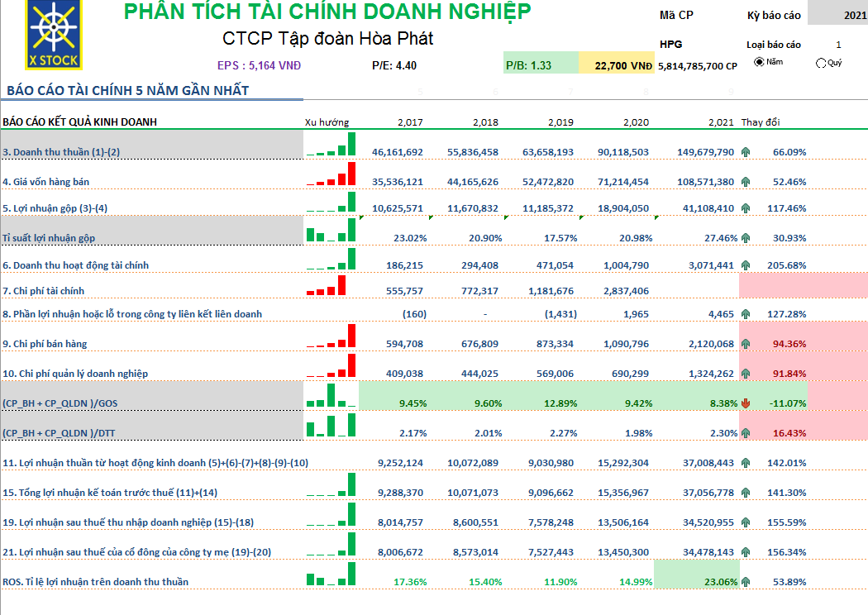This screenshot has width=868, height=615.
Task: Click the Xu hướng column header
Action: (x=327, y=122)
